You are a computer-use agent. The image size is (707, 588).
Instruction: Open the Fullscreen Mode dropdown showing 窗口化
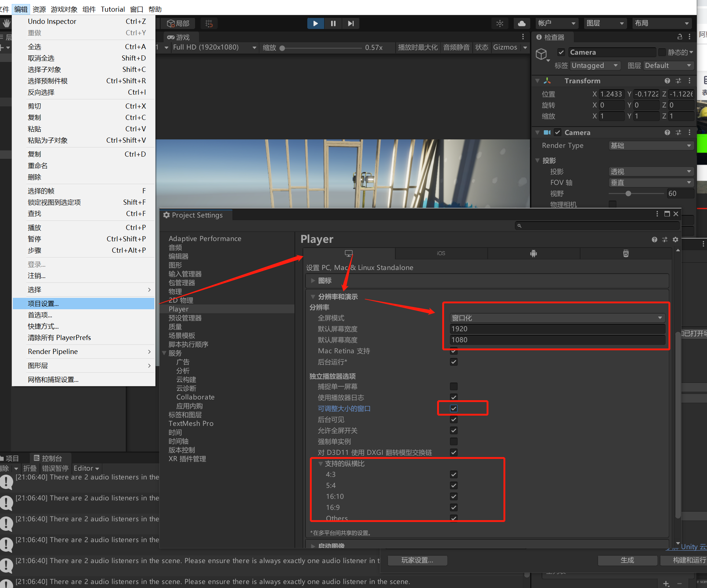tap(557, 318)
